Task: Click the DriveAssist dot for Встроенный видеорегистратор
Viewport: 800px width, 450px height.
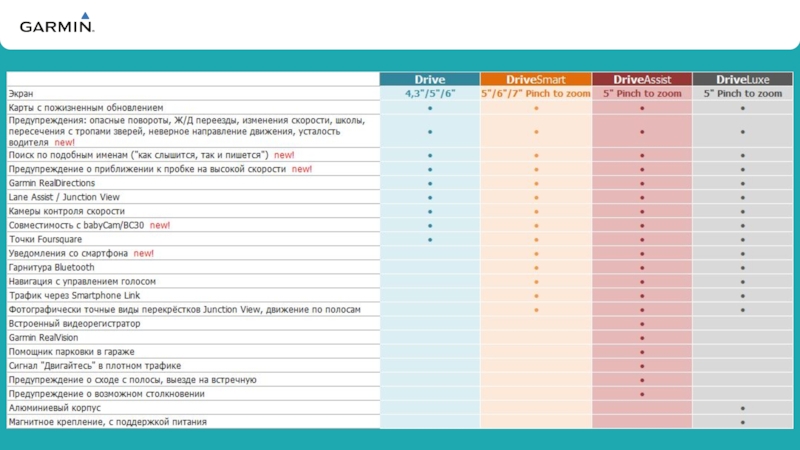Action: point(641,324)
